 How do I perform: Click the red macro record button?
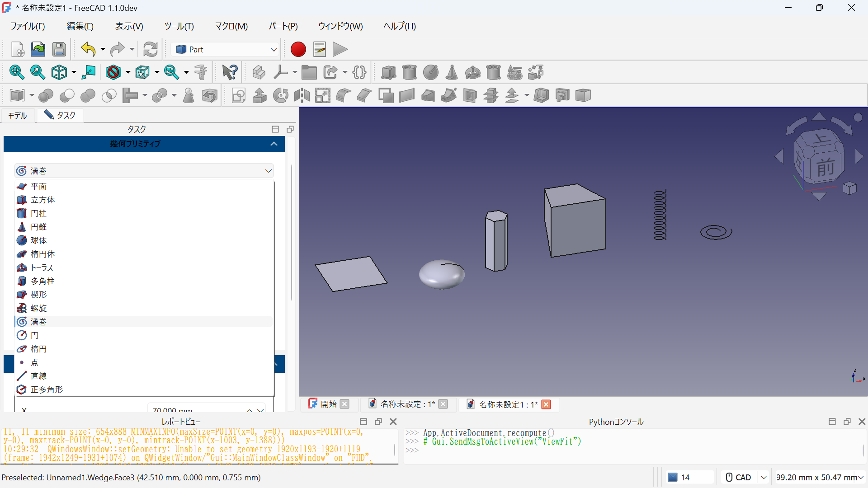[x=298, y=49]
